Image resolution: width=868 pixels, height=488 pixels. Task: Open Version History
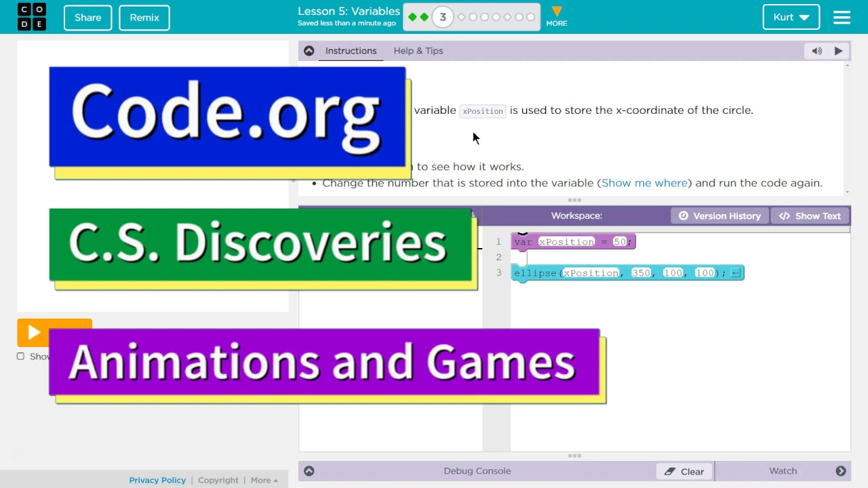(x=719, y=216)
